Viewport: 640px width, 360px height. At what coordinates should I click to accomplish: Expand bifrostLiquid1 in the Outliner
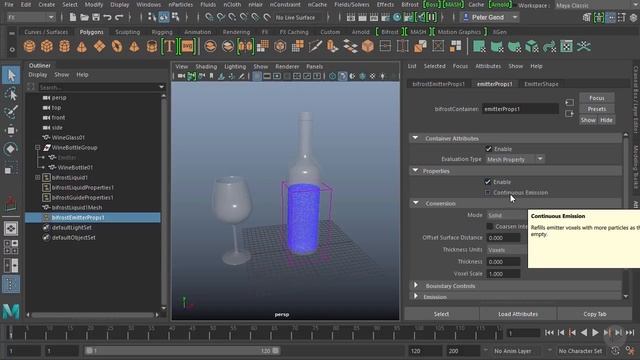point(38,178)
